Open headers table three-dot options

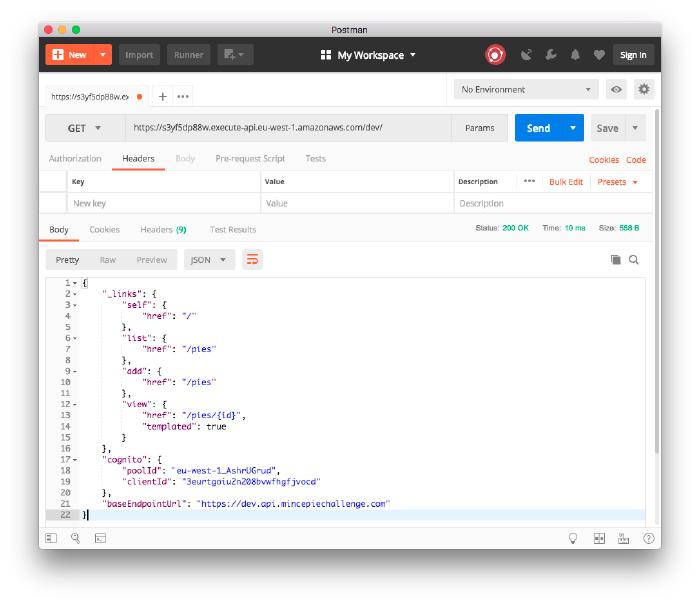[529, 181]
